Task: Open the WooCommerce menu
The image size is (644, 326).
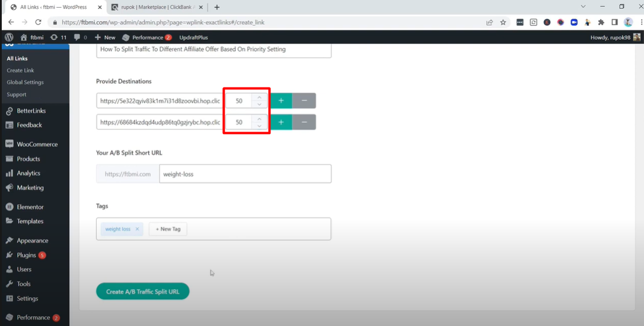Action: coord(37,144)
